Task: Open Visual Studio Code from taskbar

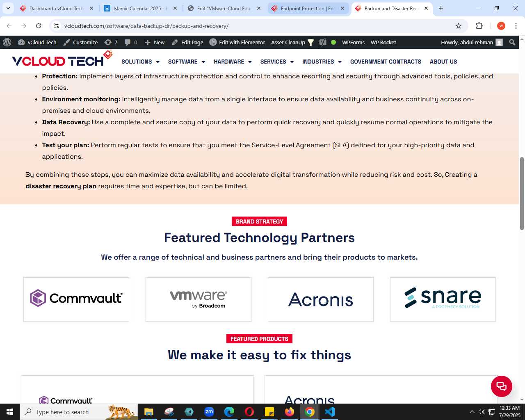Action: point(330,412)
